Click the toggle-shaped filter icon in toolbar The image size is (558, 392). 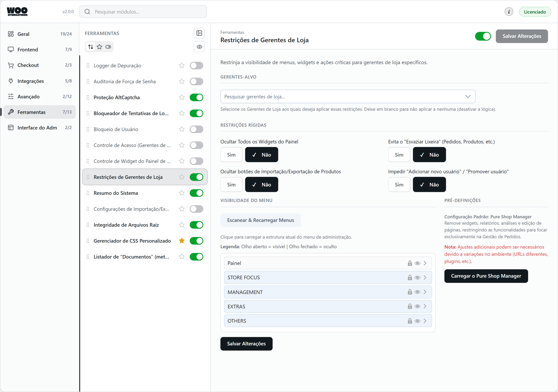click(108, 47)
